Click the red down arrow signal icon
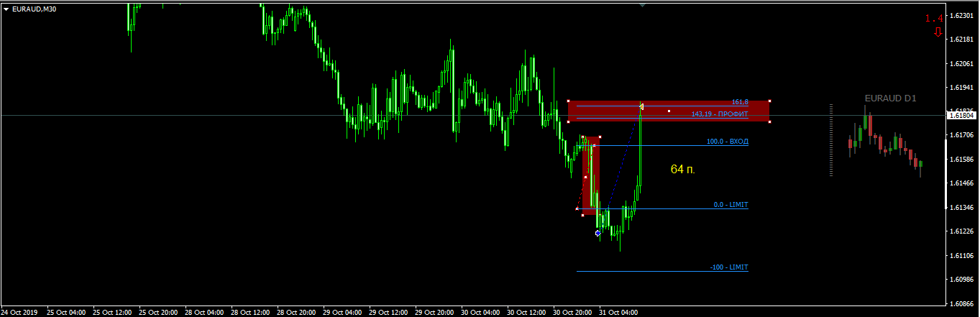Viewport: 980px width, 317px height. (x=938, y=32)
